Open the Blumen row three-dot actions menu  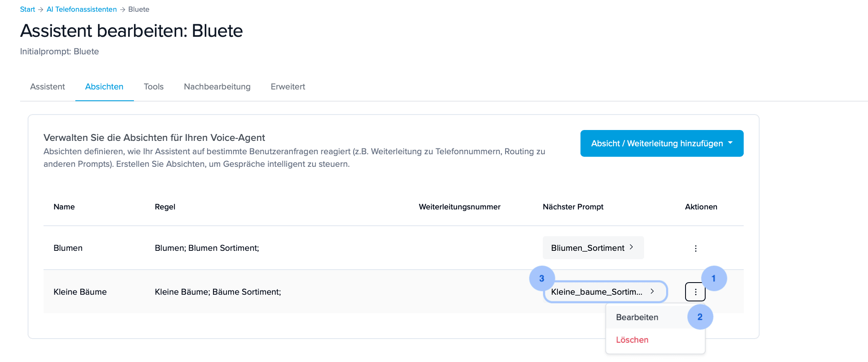(696, 248)
